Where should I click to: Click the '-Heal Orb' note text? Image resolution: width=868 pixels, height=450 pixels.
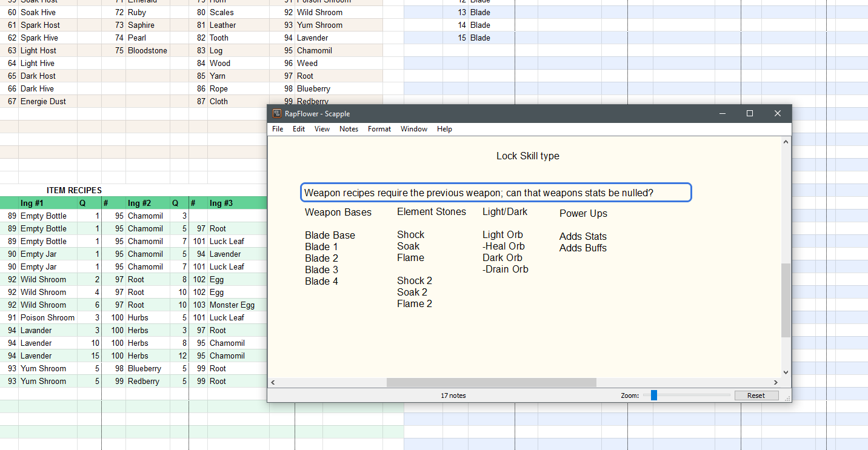[x=504, y=246]
